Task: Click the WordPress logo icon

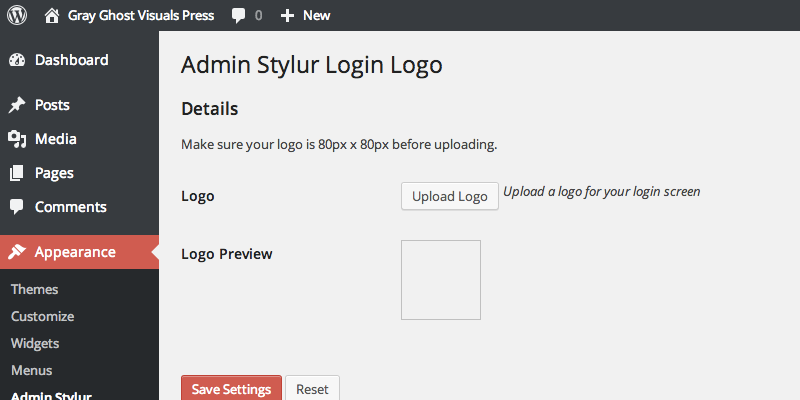Action: (x=17, y=15)
